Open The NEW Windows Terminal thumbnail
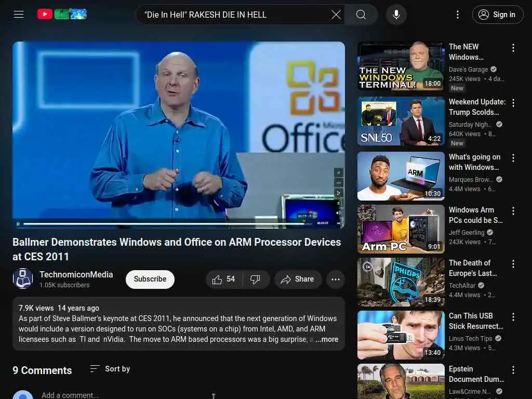This screenshot has width=532, height=399. point(401,66)
